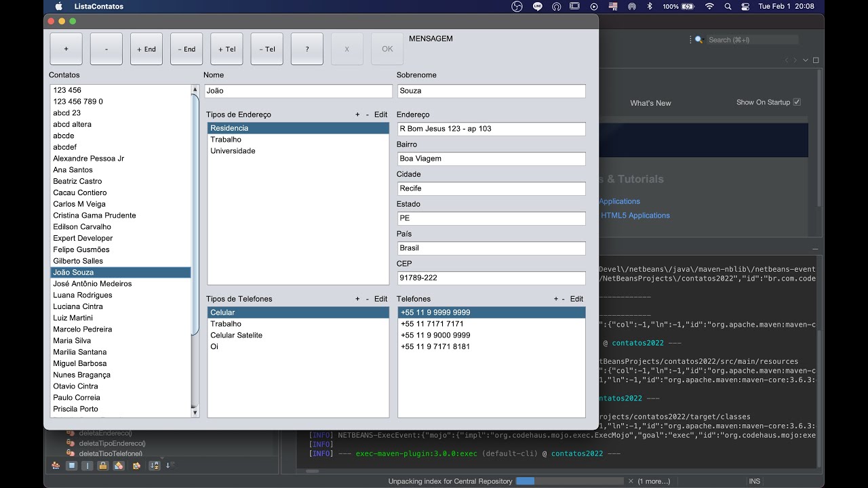Click the '+' beside Telefones header
This screenshot has height=488, width=868.
coord(556,299)
